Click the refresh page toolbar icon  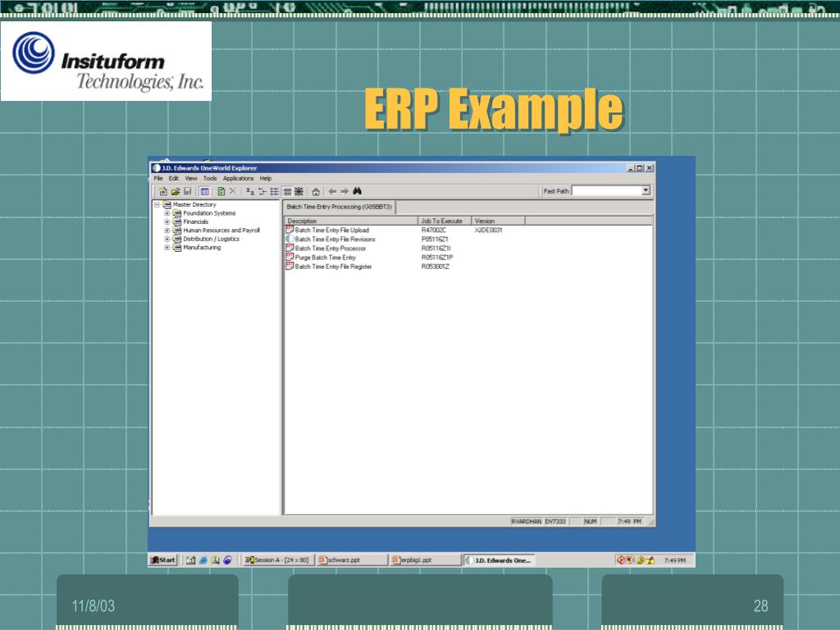point(221,191)
